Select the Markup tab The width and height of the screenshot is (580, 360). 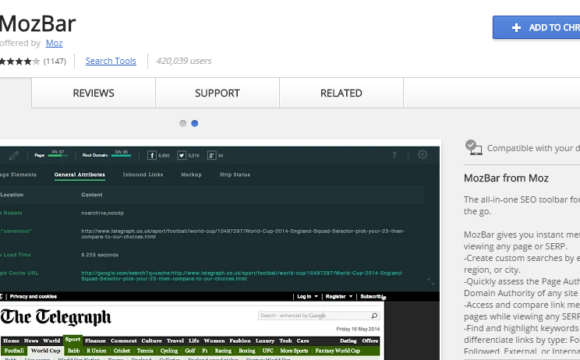click(x=191, y=175)
